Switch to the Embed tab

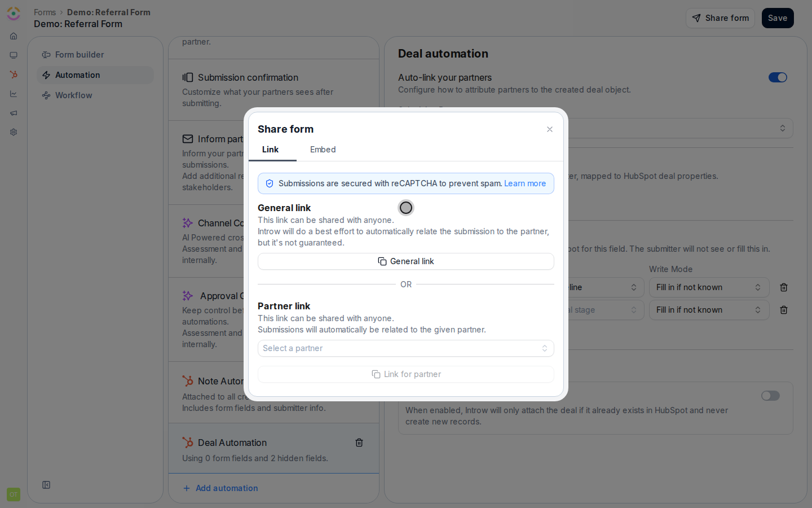click(323, 150)
